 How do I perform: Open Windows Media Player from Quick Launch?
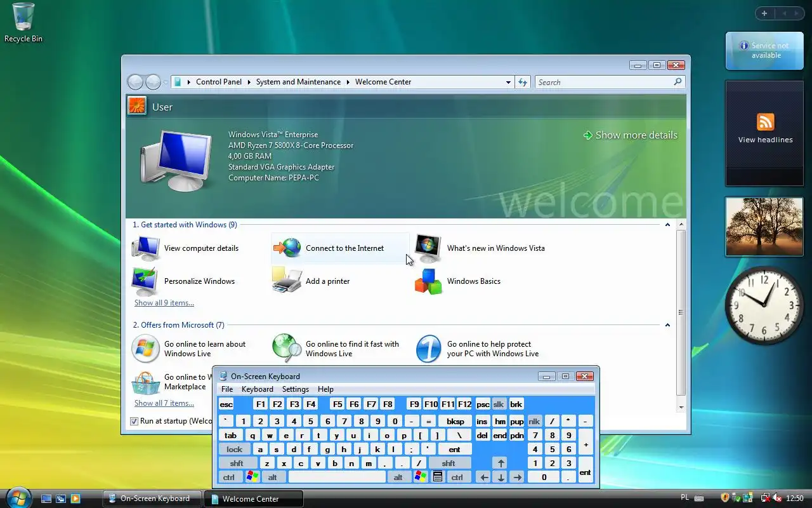[75, 499]
